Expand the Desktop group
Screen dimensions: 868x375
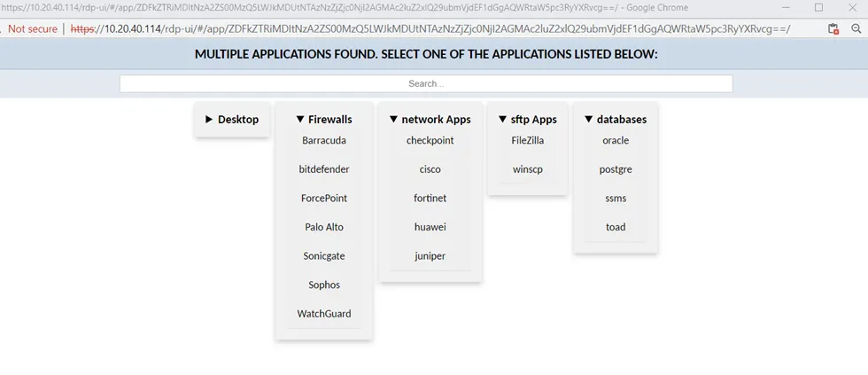[232, 119]
